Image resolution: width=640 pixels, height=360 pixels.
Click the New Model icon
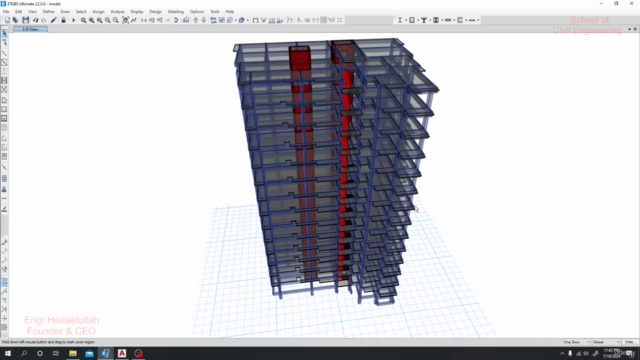click(x=7, y=20)
